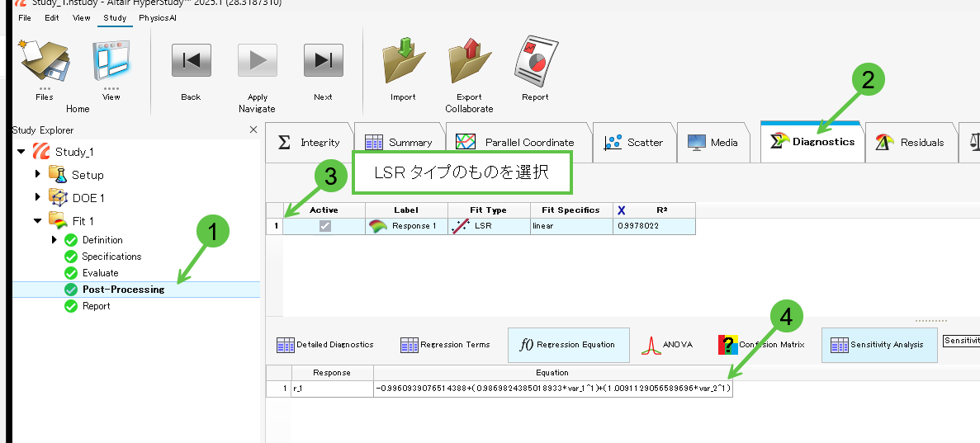Switch to the Parallel Coordinate tab
This screenshot has width=980, height=443.
[x=518, y=143]
